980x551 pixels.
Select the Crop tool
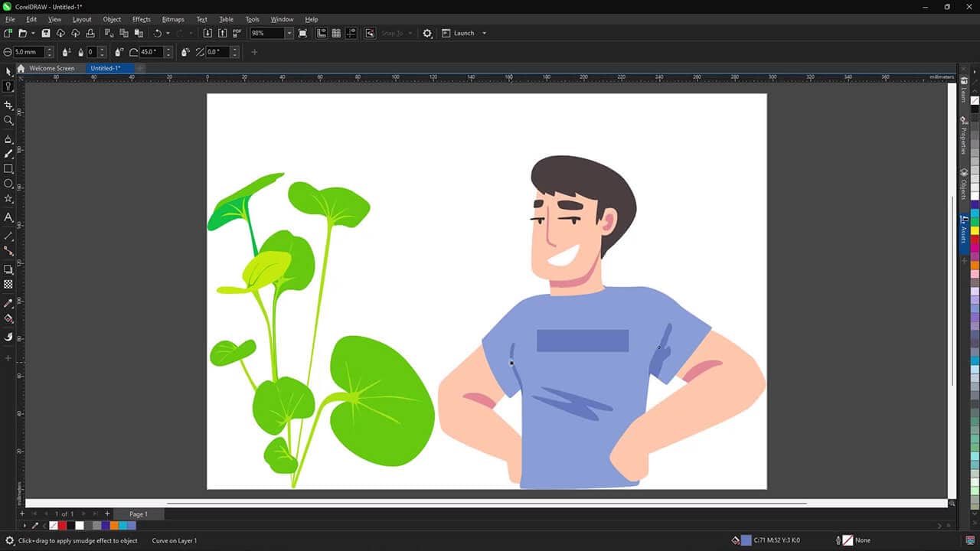coord(8,106)
